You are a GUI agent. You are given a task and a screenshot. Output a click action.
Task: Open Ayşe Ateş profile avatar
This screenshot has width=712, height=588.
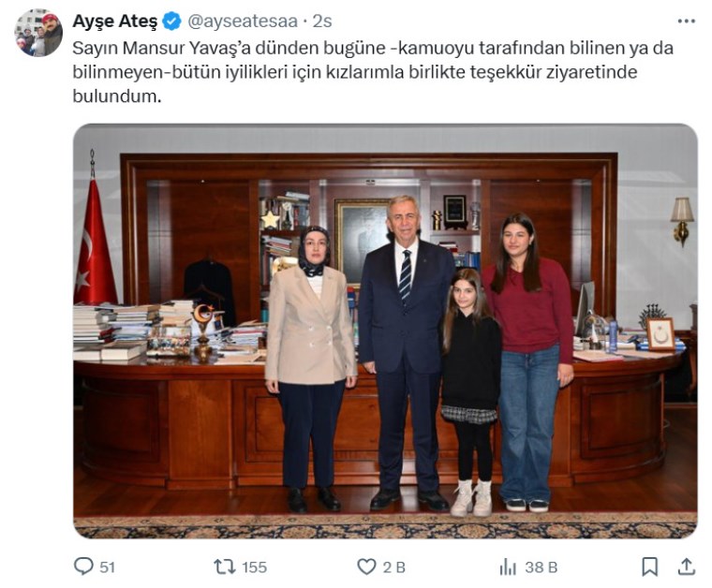click(x=38, y=33)
